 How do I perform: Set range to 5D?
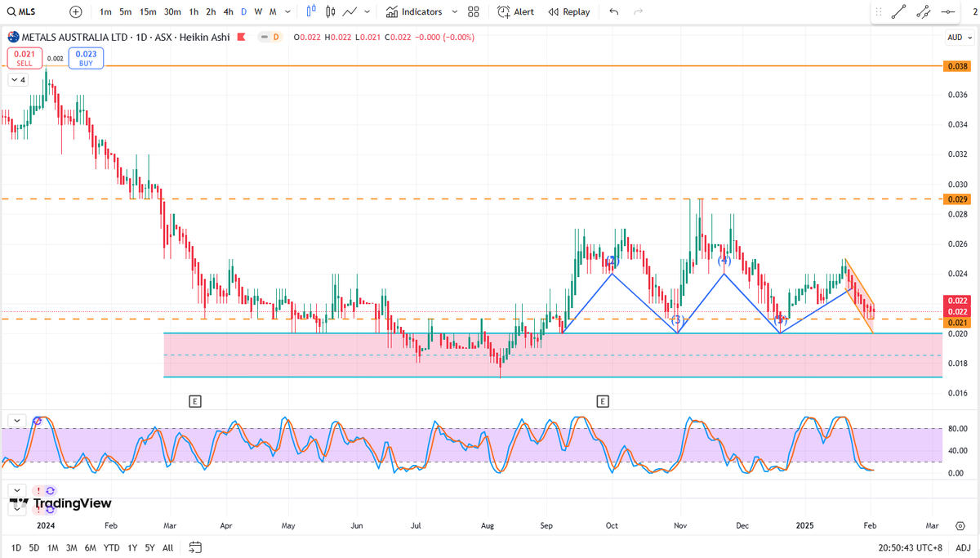(x=34, y=547)
